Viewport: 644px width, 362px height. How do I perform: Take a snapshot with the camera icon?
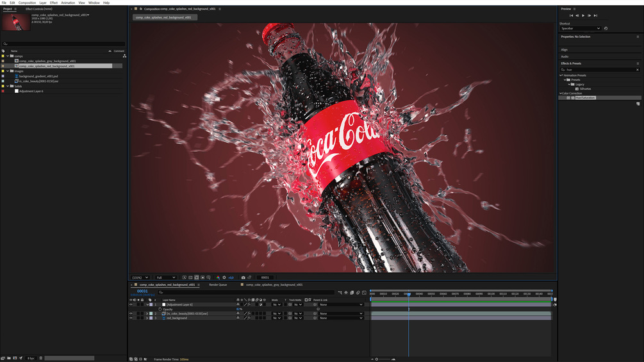(243, 277)
